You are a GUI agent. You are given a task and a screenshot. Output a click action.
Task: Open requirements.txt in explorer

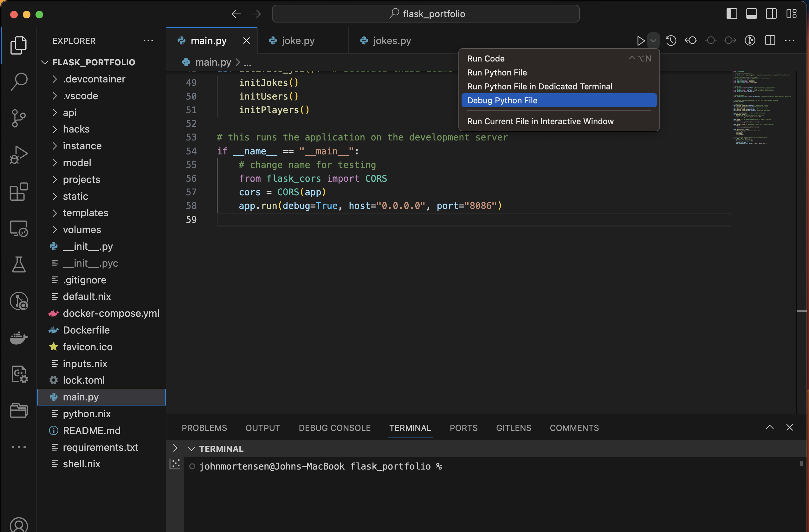[x=101, y=447]
